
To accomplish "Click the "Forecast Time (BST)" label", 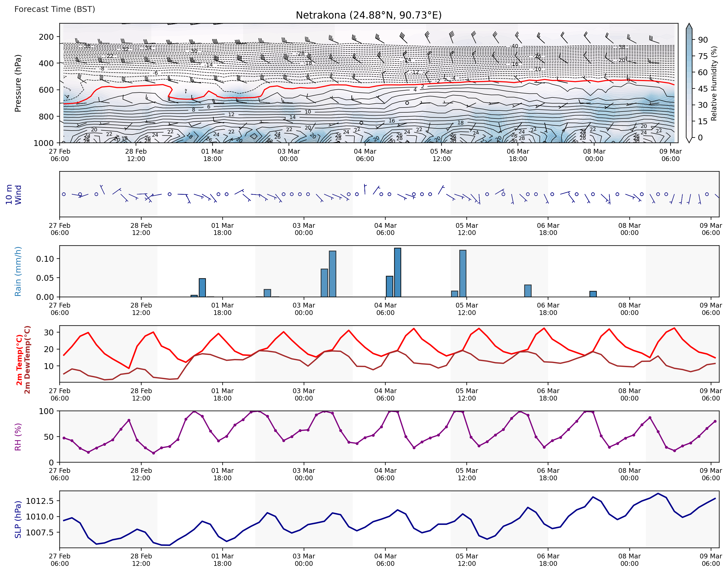I will (x=55, y=9).
